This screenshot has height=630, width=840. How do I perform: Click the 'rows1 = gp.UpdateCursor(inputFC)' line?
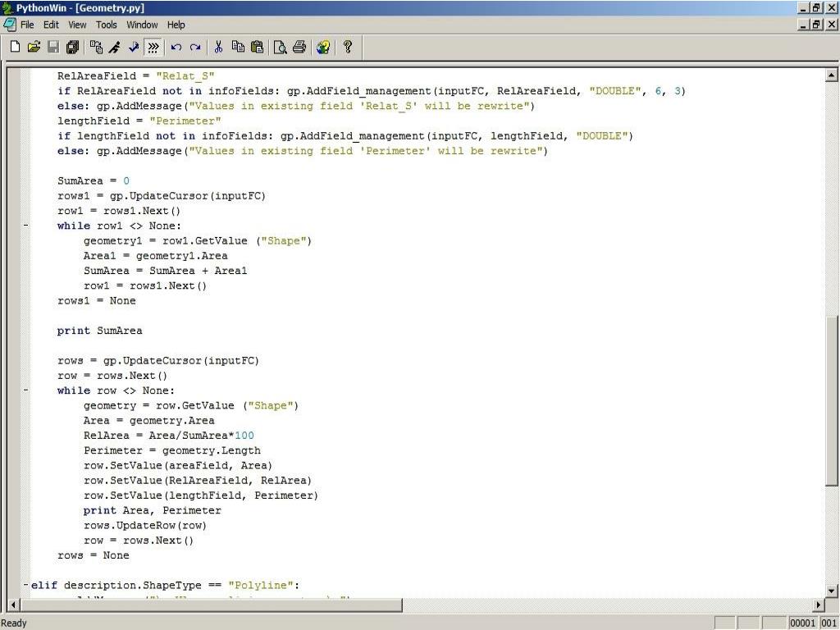pos(162,195)
